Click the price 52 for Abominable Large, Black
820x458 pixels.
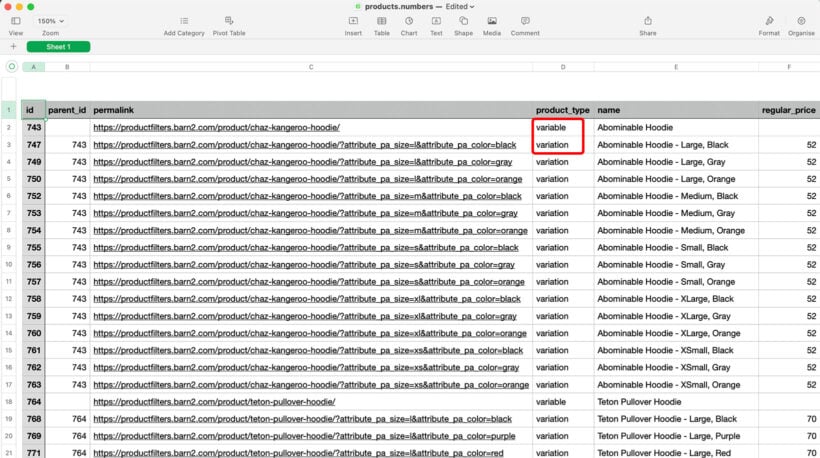(789, 145)
